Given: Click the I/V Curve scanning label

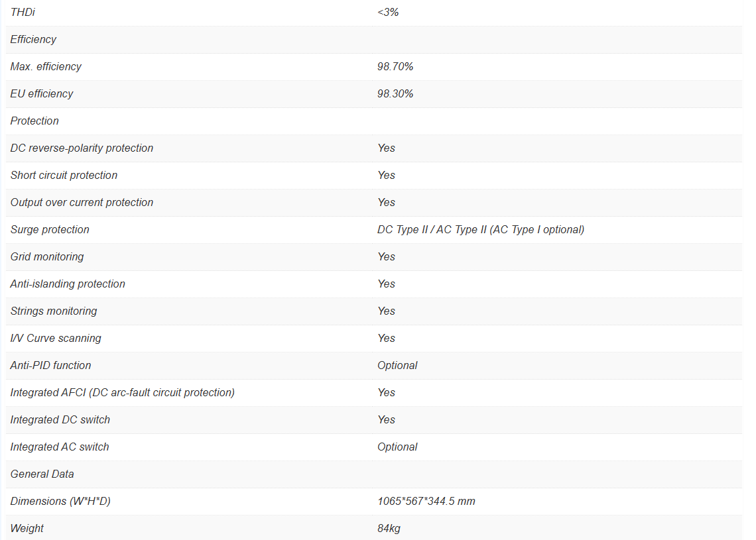Looking at the screenshot, I should click(x=56, y=338).
